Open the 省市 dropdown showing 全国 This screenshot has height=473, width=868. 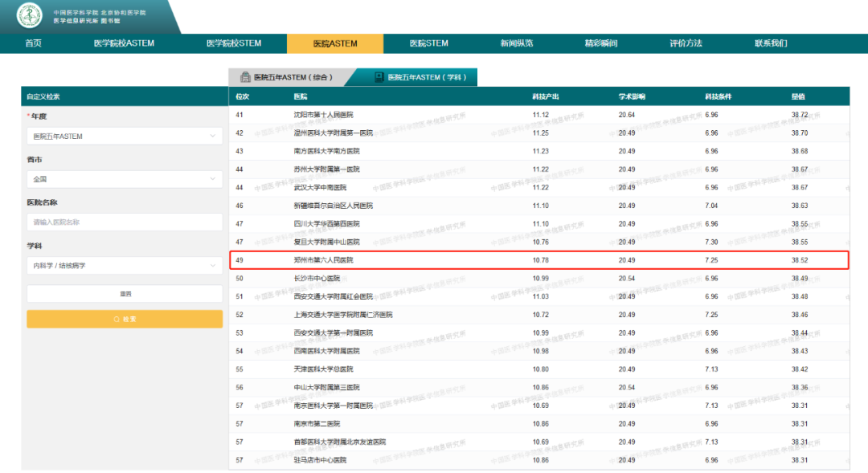pyautogui.click(x=125, y=179)
